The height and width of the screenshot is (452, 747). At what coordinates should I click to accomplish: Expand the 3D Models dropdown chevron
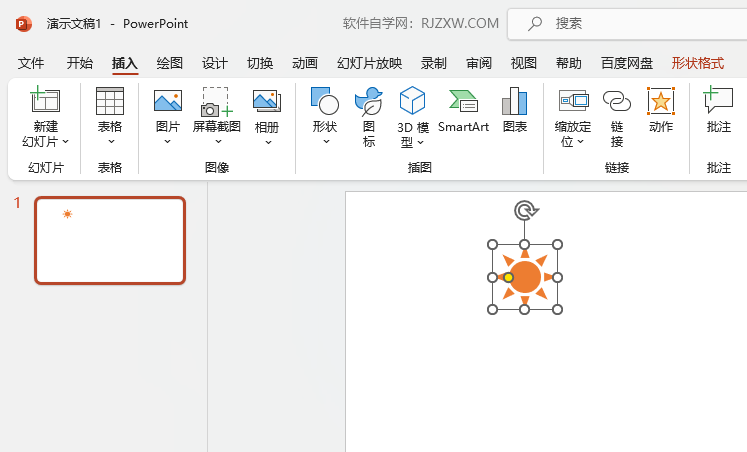pyautogui.click(x=421, y=142)
